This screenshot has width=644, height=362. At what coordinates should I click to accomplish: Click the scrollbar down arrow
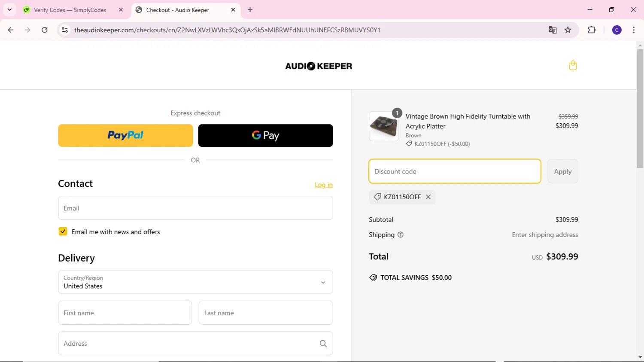(640, 357)
